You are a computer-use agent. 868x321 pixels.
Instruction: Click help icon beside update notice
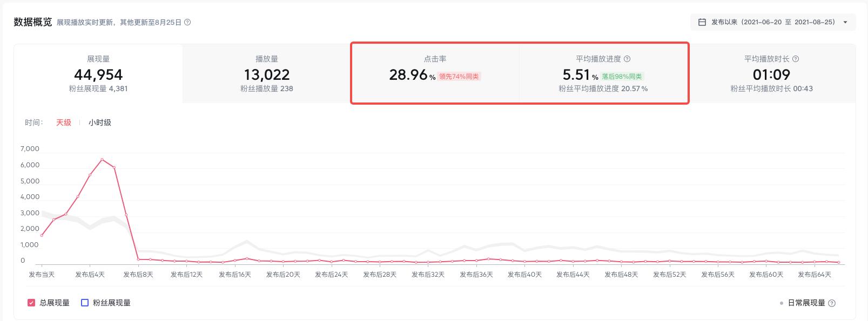tap(187, 22)
